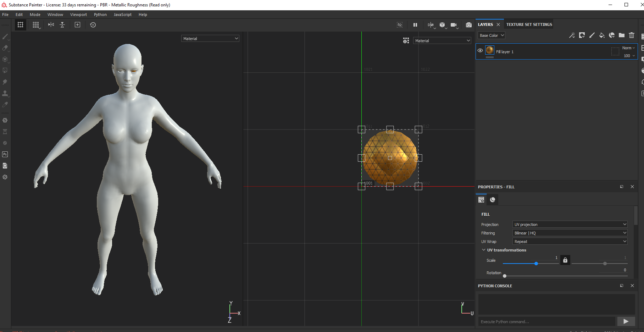Open the camera settings dropdown
This screenshot has height=332, width=644.
(x=454, y=25)
